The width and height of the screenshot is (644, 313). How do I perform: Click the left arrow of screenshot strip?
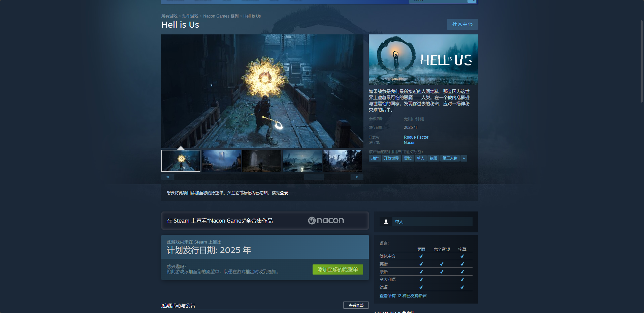pyautogui.click(x=167, y=177)
